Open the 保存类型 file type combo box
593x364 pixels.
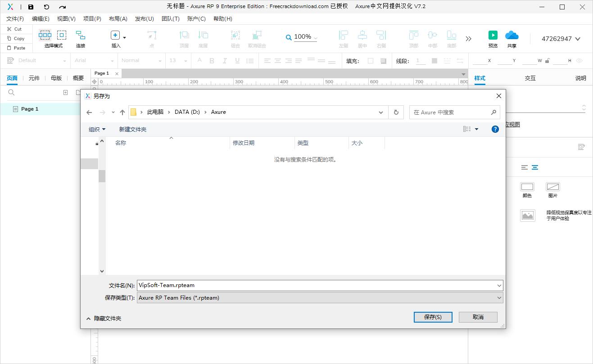[x=320, y=298]
